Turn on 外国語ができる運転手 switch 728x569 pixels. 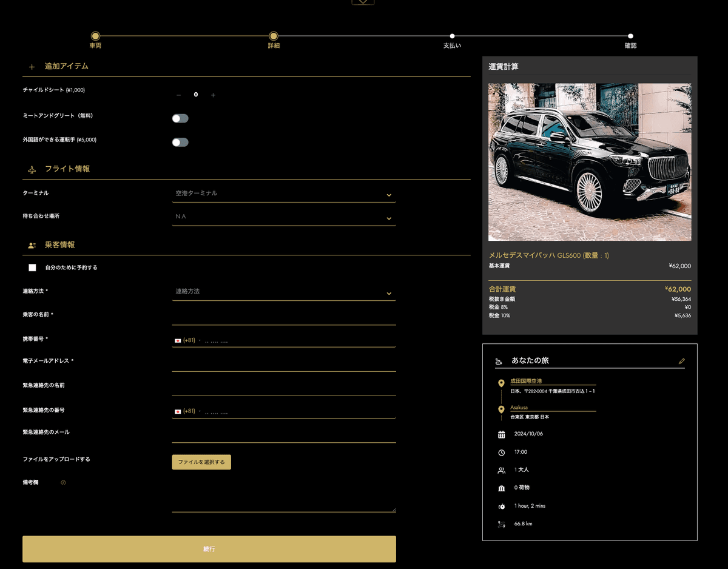180,142
